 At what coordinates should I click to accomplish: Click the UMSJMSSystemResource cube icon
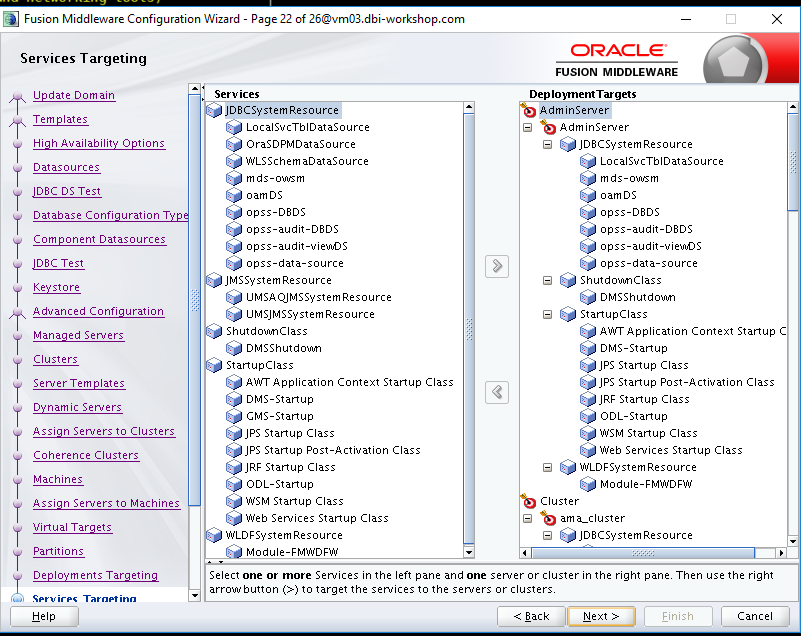click(234, 314)
